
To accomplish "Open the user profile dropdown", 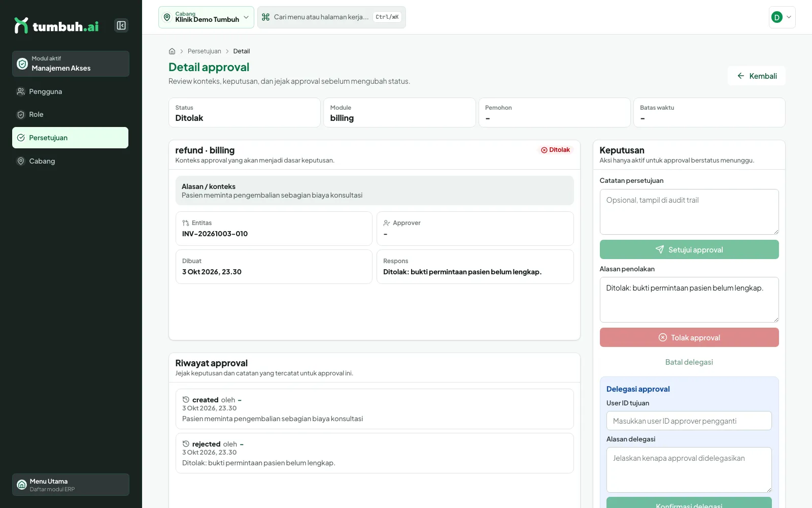I will pos(782,17).
